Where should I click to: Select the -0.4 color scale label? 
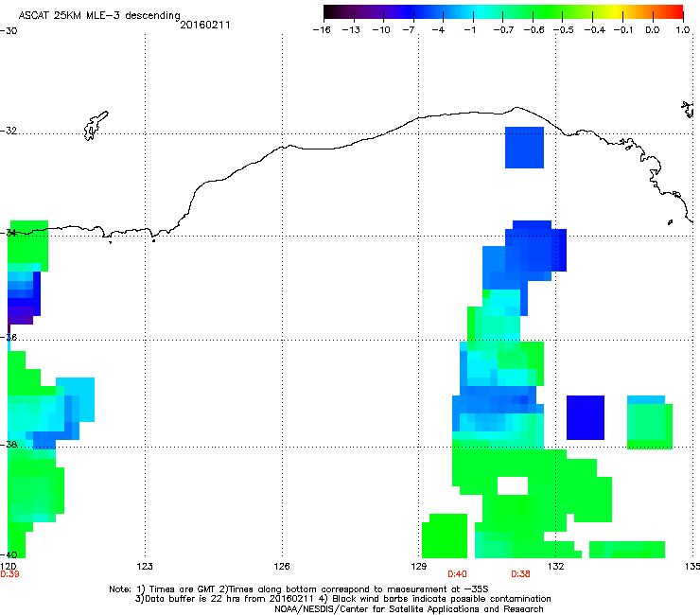594,30
